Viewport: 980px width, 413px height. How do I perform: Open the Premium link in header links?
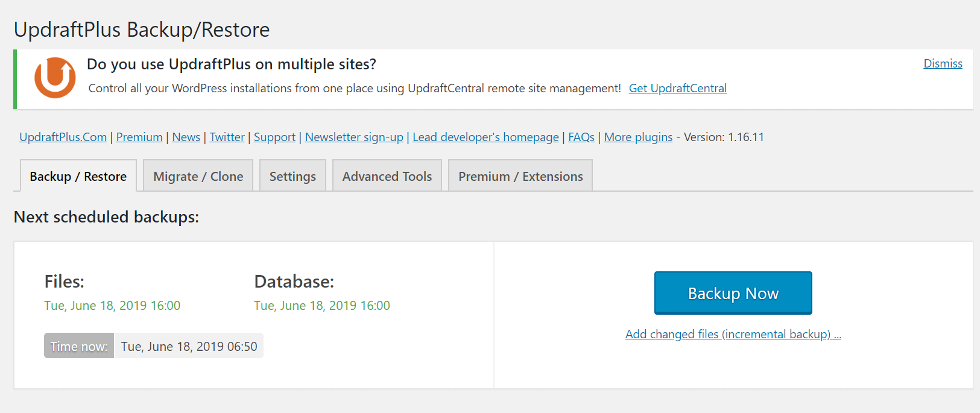(x=139, y=137)
